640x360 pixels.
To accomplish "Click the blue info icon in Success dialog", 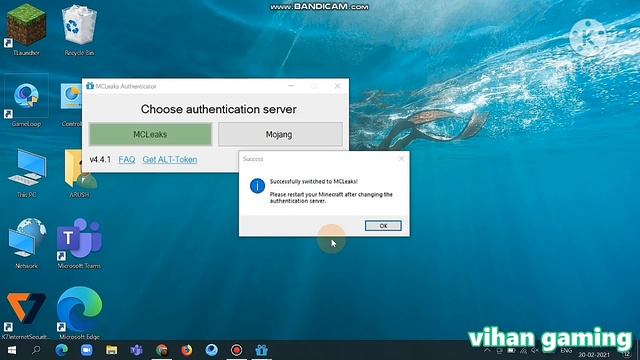I will click(x=257, y=186).
